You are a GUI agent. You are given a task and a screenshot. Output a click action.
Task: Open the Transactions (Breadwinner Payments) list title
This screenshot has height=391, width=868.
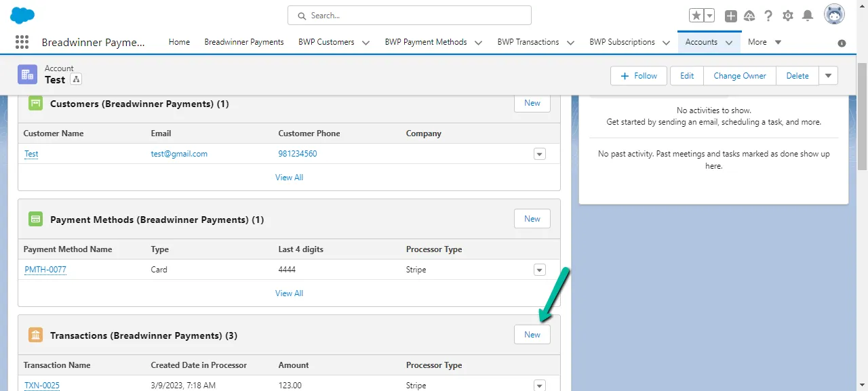tap(144, 335)
